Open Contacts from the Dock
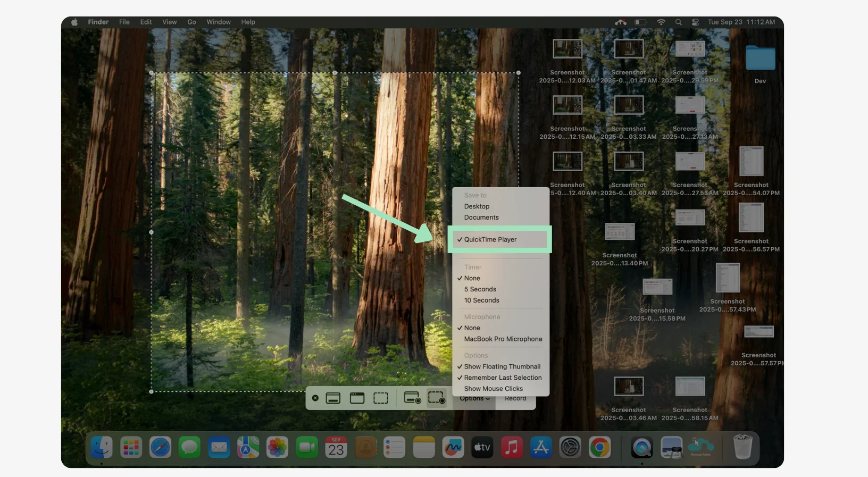Viewport: 868px width, 477px height. click(x=365, y=447)
